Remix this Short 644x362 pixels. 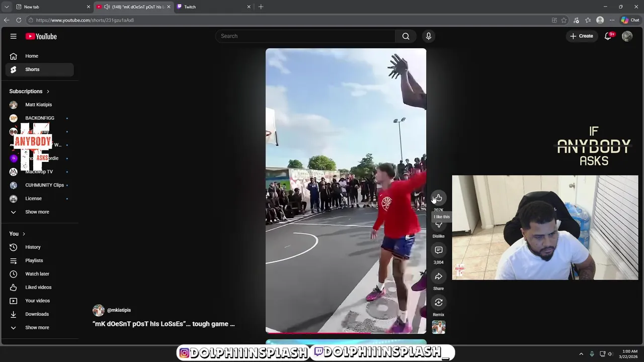[438, 303]
